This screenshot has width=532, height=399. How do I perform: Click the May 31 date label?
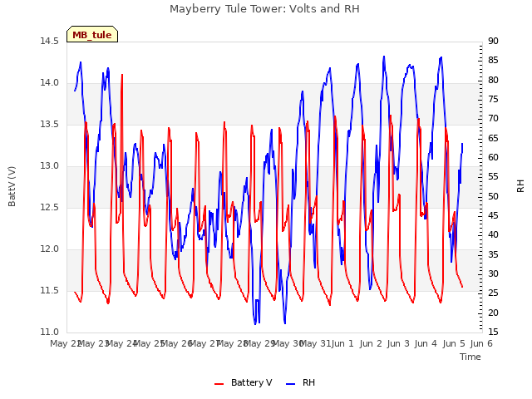tap(315, 343)
